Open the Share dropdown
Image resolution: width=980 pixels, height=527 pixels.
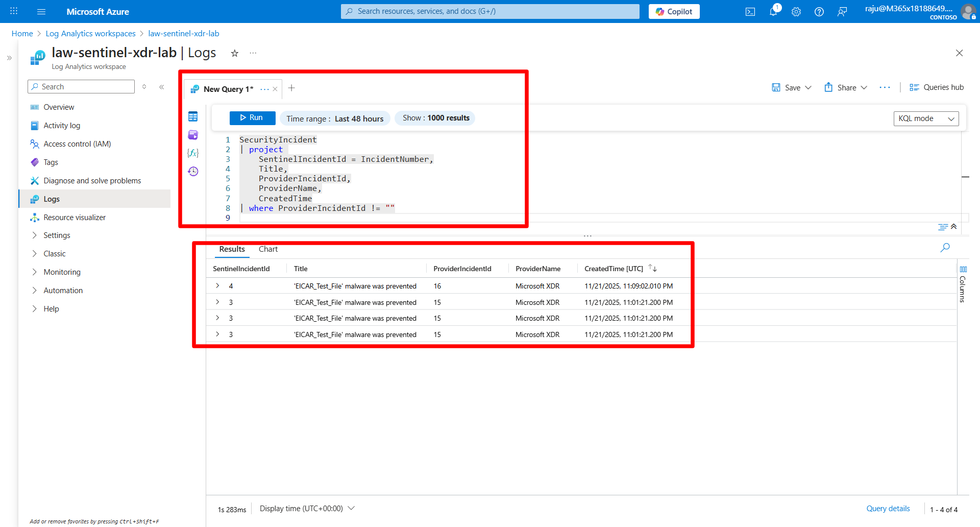846,87
